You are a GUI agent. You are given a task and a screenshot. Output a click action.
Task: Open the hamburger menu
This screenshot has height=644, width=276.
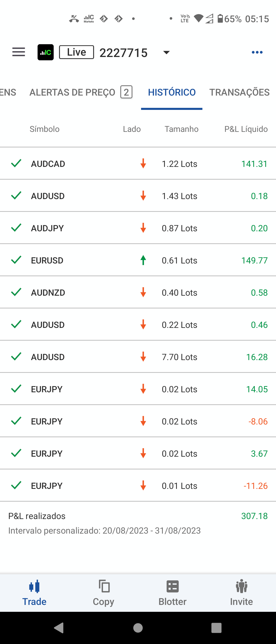(x=19, y=52)
